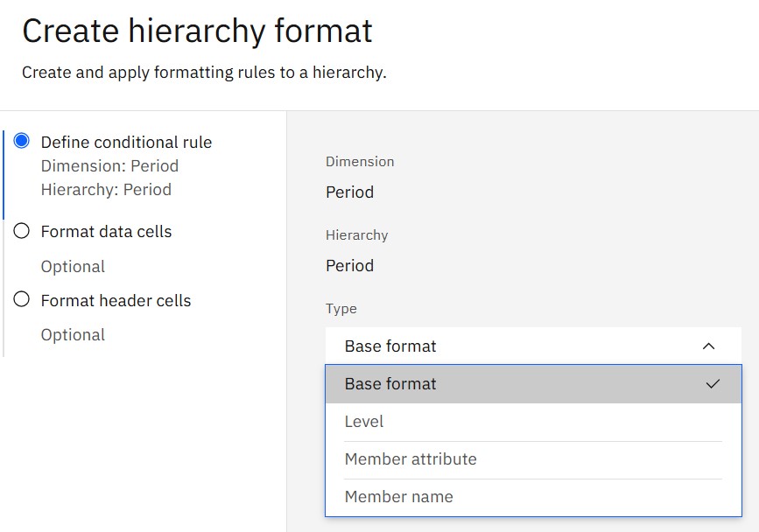
Task: Select the Format header cells radio button
Action: click(x=22, y=300)
